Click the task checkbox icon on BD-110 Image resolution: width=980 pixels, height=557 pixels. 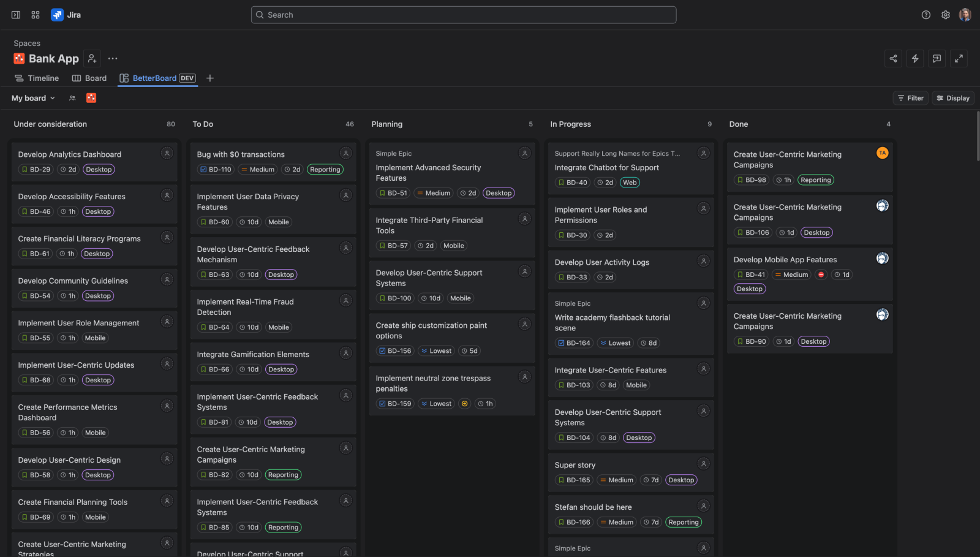coord(203,170)
